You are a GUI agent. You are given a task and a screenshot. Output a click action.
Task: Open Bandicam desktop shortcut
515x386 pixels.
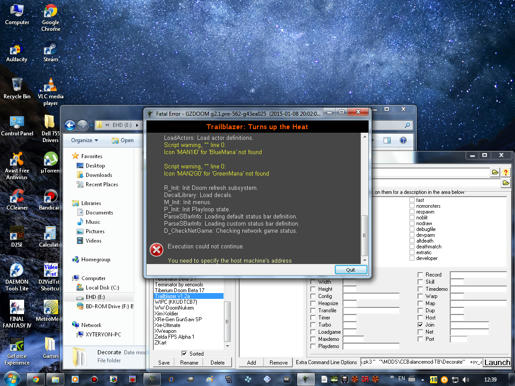click(50, 200)
